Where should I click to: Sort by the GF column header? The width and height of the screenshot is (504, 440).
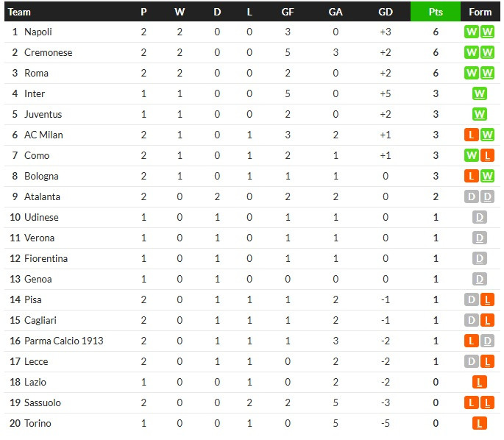tap(288, 12)
